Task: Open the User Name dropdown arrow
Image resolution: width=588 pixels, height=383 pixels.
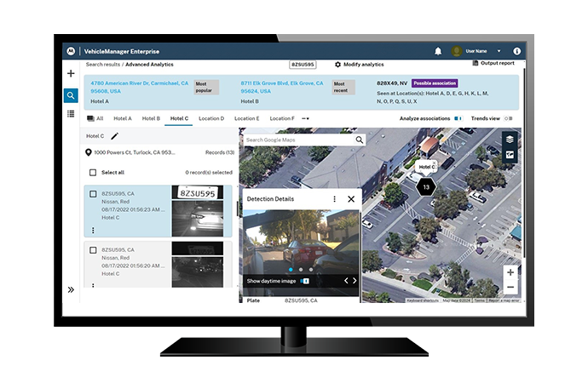Action: tap(499, 51)
